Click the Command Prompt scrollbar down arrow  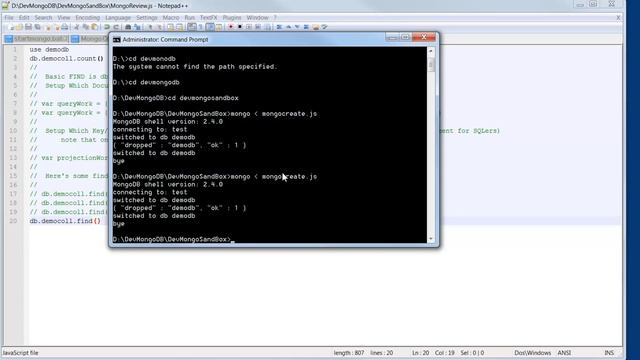pos(431,239)
